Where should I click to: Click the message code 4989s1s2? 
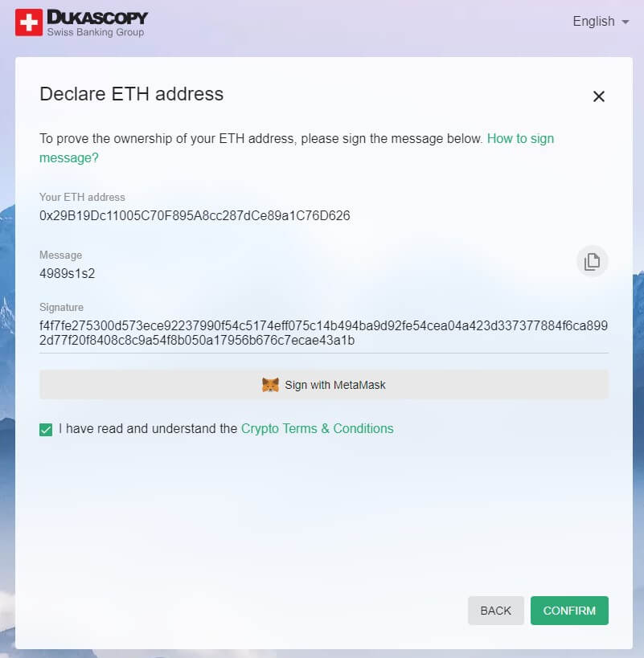[x=68, y=274]
